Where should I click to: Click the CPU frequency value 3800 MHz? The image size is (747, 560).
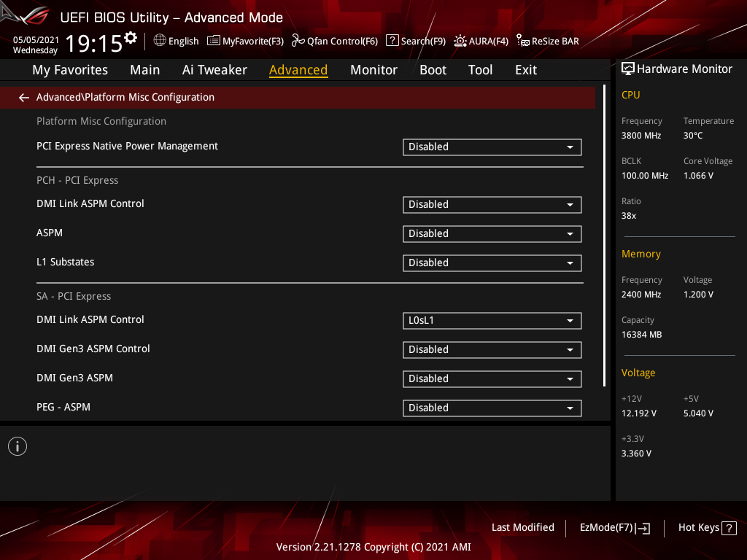click(x=641, y=136)
